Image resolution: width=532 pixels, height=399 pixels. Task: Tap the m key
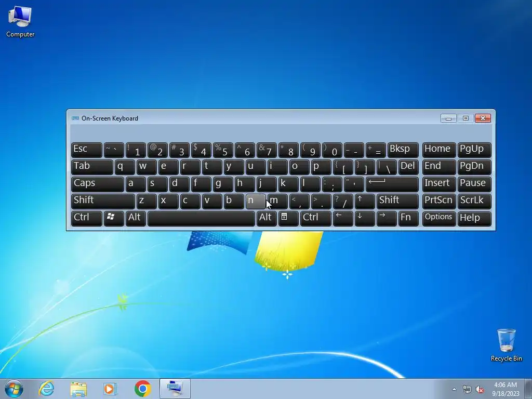pyautogui.click(x=277, y=201)
